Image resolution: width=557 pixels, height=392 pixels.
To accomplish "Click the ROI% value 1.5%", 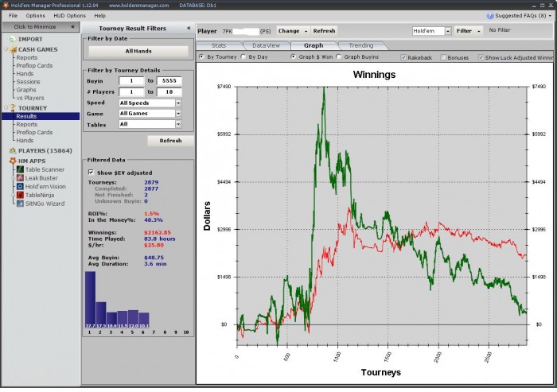I will [151, 214].
